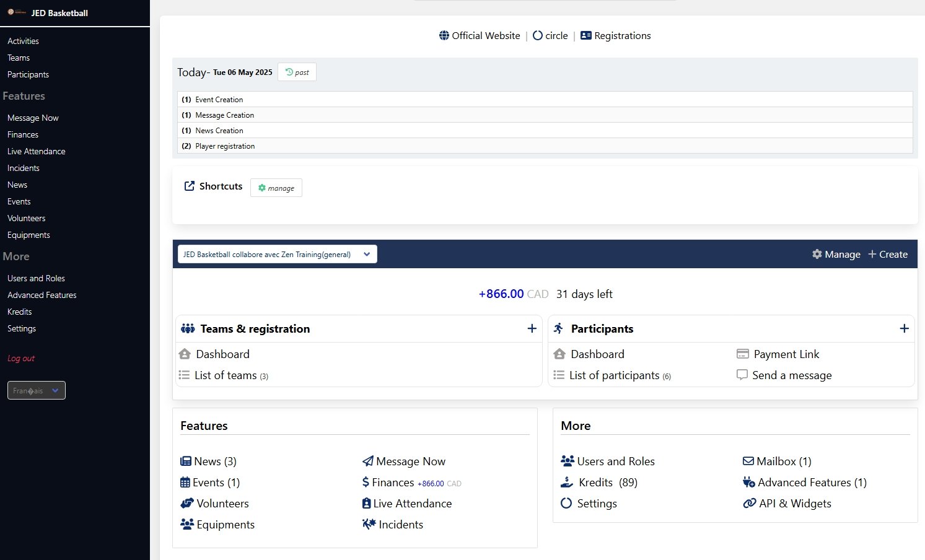Click the circle icon beside Settings in More panel
The image size is (925, 560).
pyautogui.click(x=566, y=503)
